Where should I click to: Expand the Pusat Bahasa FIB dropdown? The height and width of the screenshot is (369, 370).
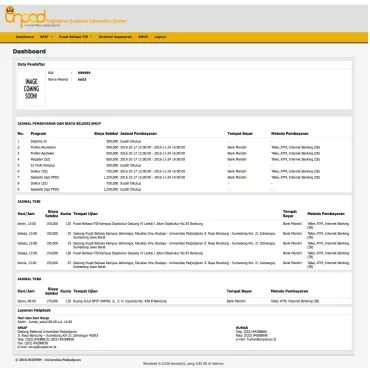coord(76,37)
